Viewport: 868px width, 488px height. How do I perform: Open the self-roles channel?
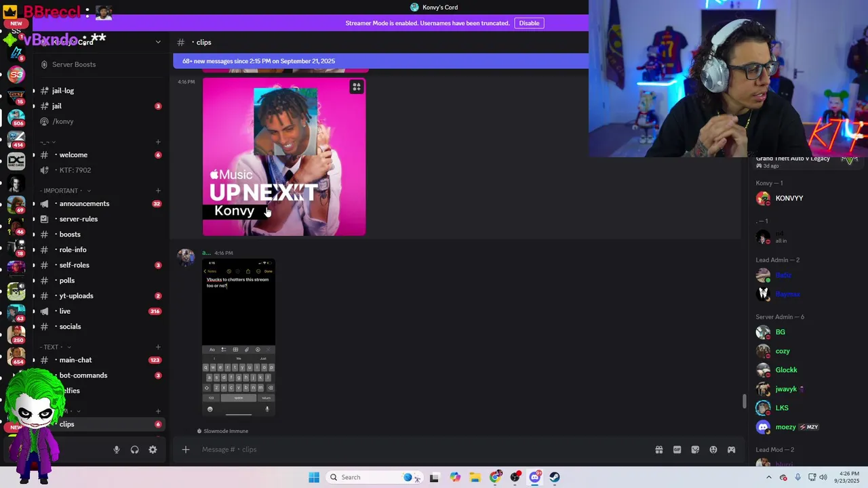pos(101,265)
